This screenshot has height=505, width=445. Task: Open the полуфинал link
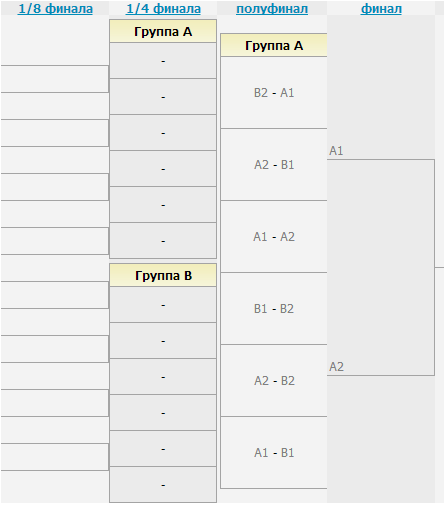click(x=272, y=9)
